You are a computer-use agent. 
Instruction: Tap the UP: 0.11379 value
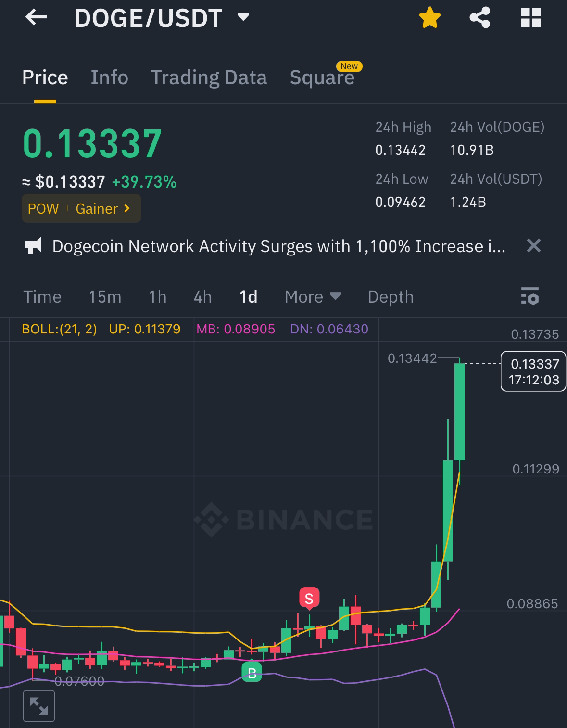click(144, 329)
